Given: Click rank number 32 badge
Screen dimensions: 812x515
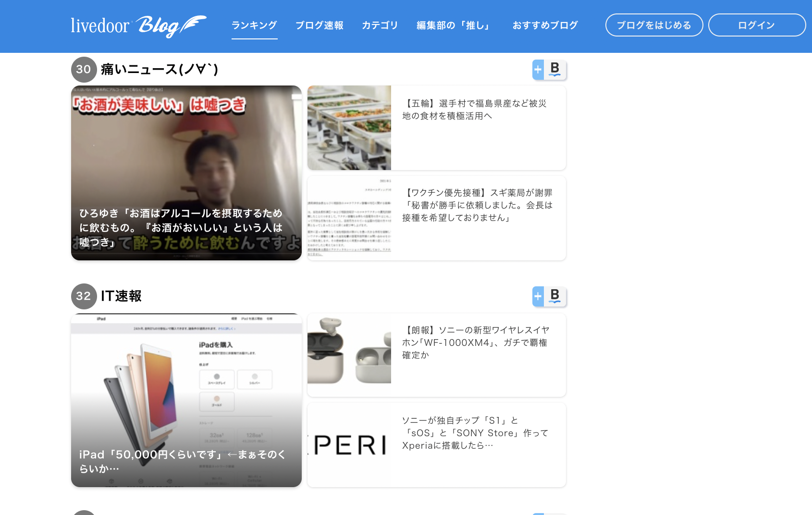Looking at the screenshot, I should tap(84, 296).
